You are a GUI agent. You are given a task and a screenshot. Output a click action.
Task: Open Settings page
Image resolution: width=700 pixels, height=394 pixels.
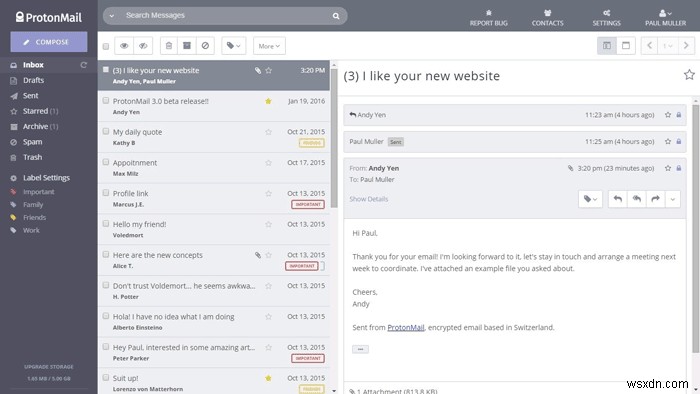(x=606, y=18)
